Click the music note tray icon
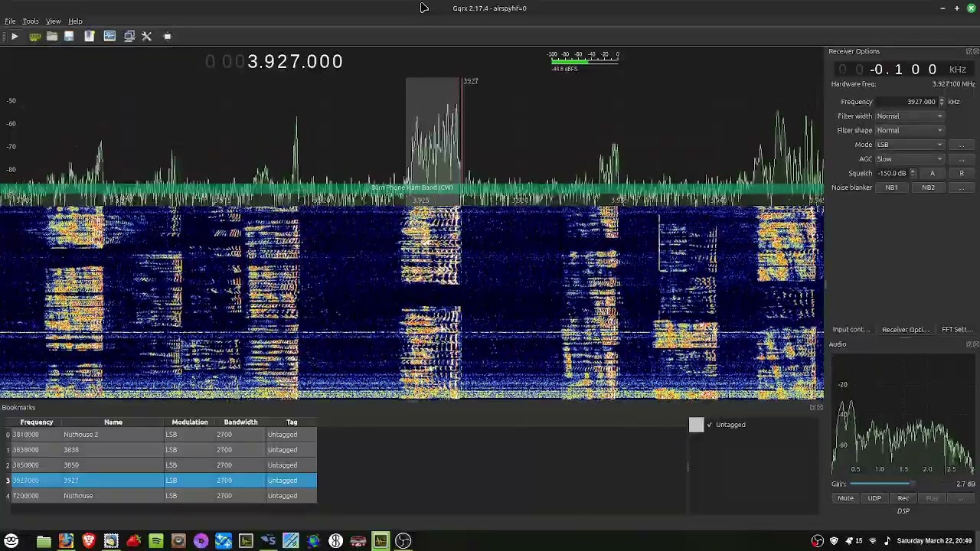Screen dimensions: 980x551 (x=887, y=541)
